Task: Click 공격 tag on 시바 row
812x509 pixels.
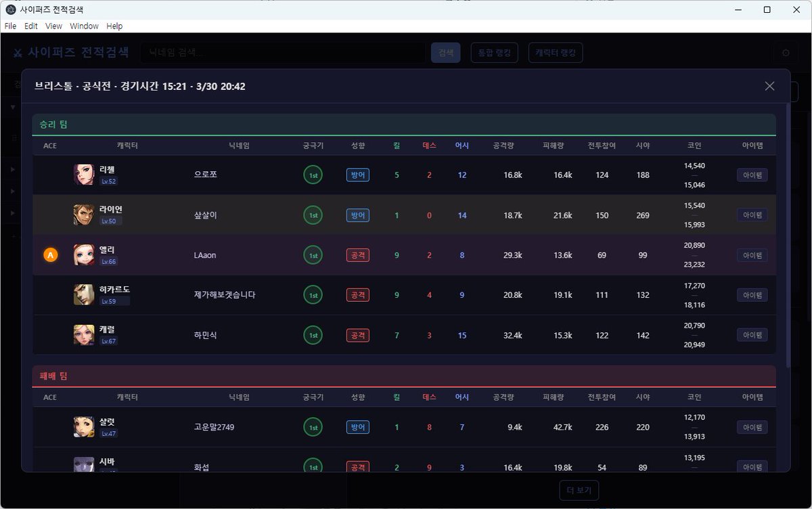Action: tap(358, 466)
